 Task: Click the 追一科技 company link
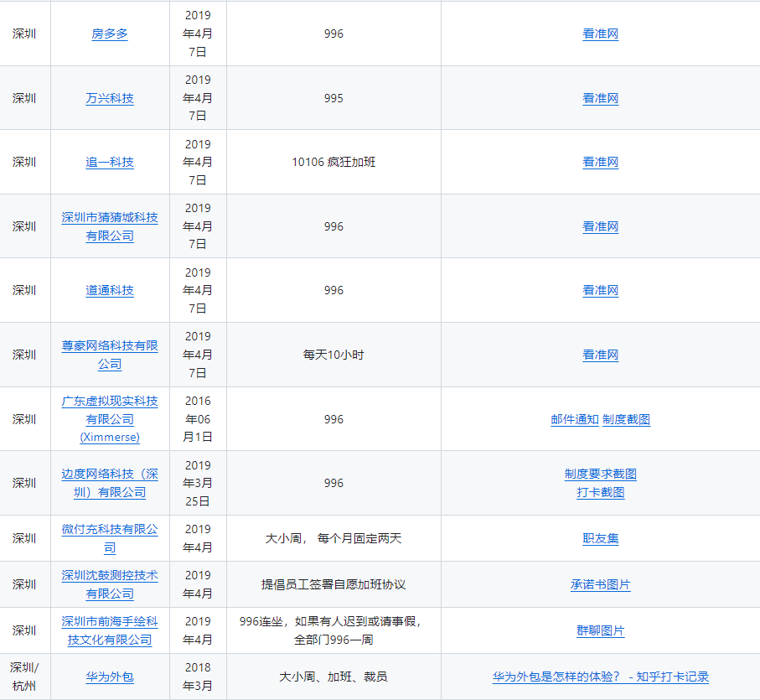coord(110,163)
